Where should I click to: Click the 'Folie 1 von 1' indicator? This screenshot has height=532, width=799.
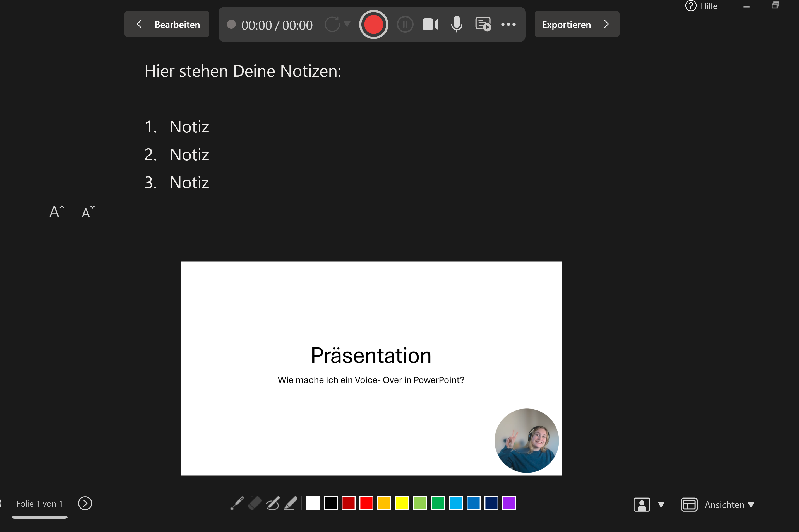pyautogui.click(x=39, y=504)
